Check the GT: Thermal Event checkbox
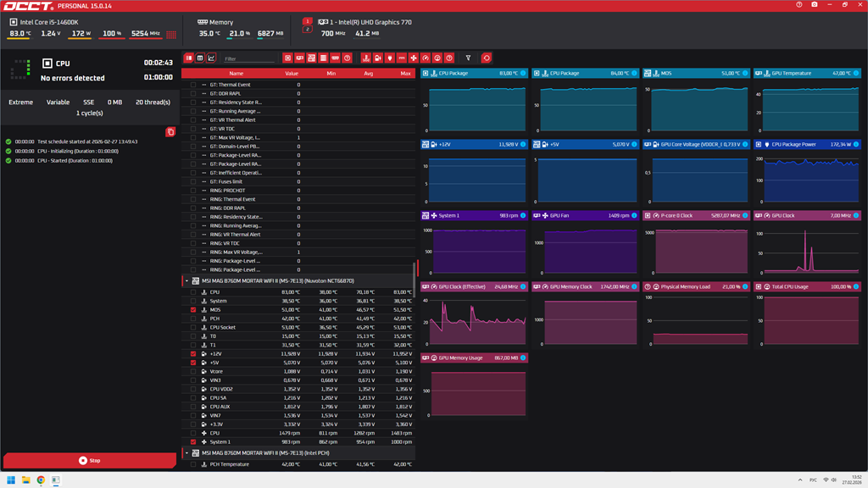 tap(193, 85)
